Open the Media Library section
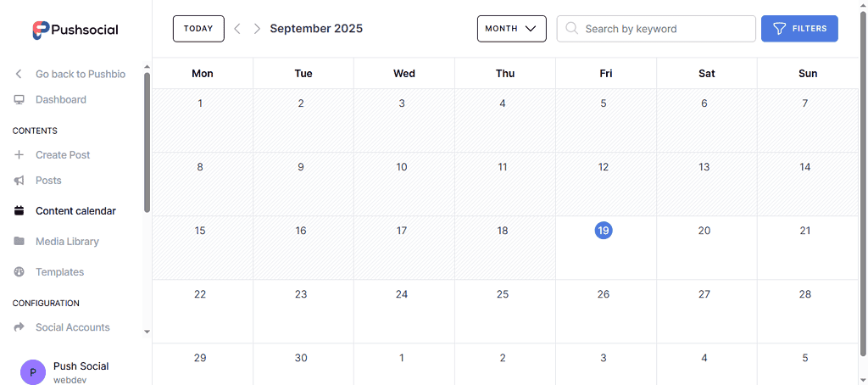 [67, 242]
